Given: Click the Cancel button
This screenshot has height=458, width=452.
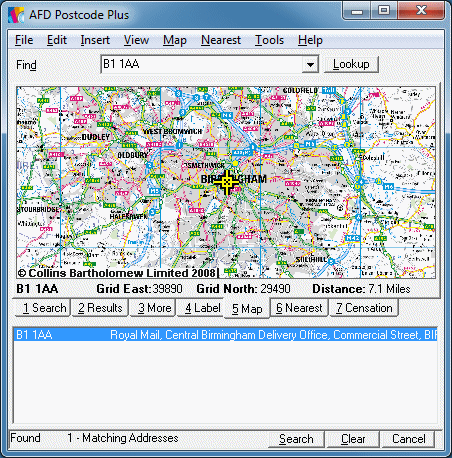Looking at the screenshot, I should coord(408,439).
